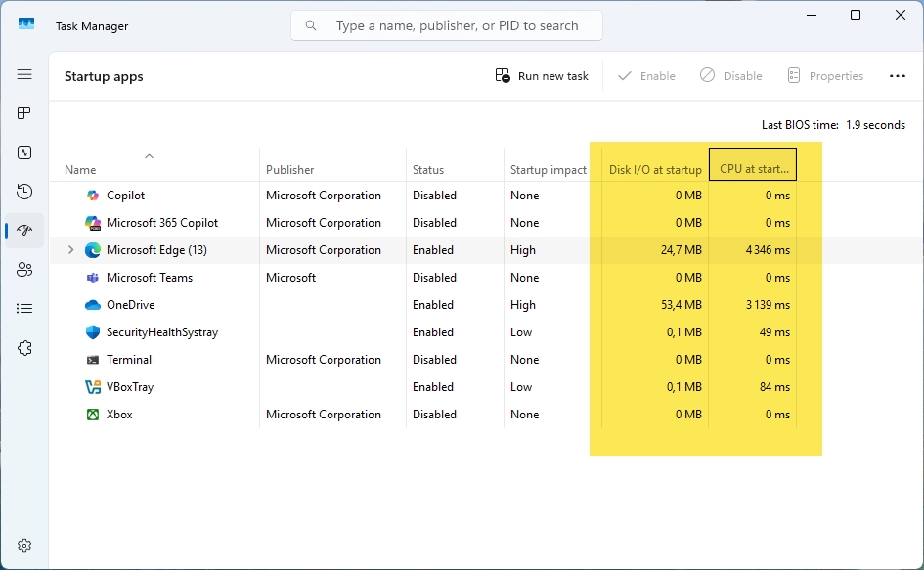
Task: Click the OneDrive cloud icon
Action: (93, 305)
